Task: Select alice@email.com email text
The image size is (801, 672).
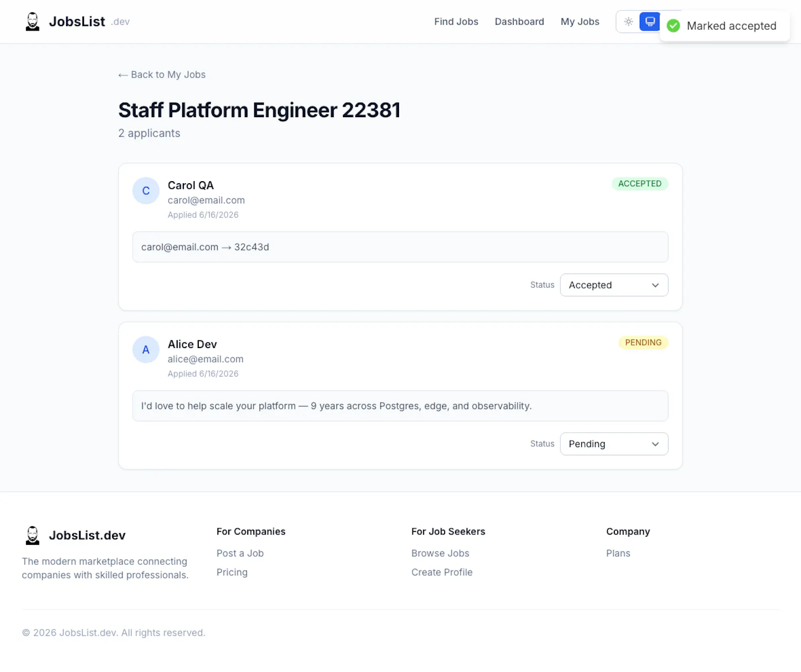Action: (205, 359)
